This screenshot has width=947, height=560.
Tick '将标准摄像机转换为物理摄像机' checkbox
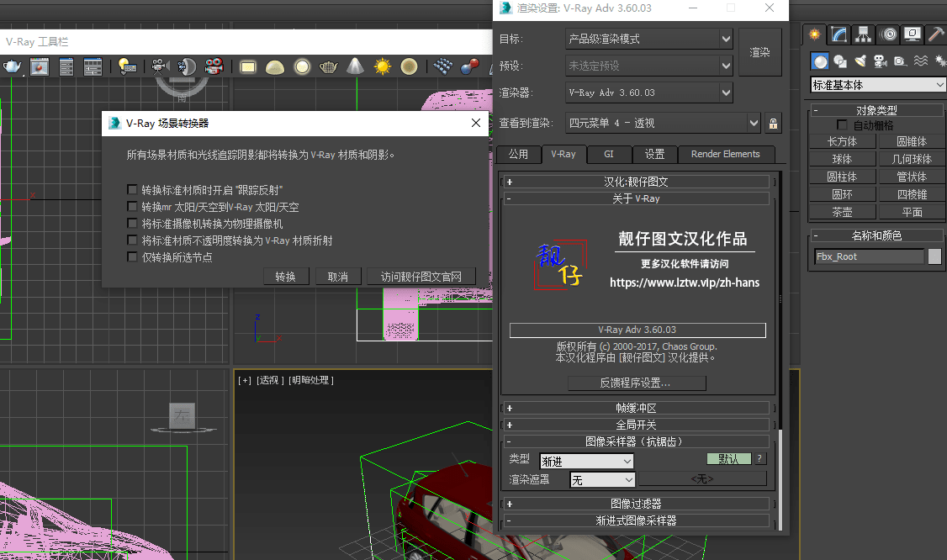(x=132, y=224)
